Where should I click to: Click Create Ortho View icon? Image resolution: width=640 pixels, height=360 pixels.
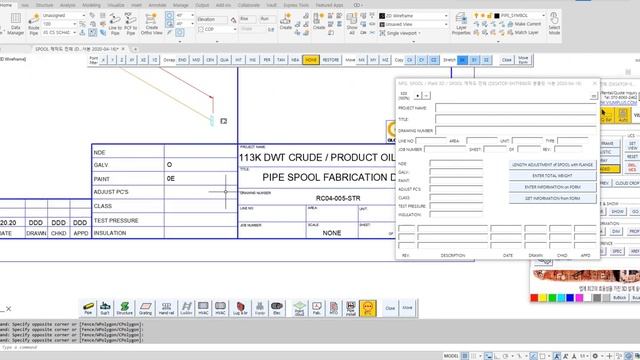pyautogui.click(x=151, y=24)
